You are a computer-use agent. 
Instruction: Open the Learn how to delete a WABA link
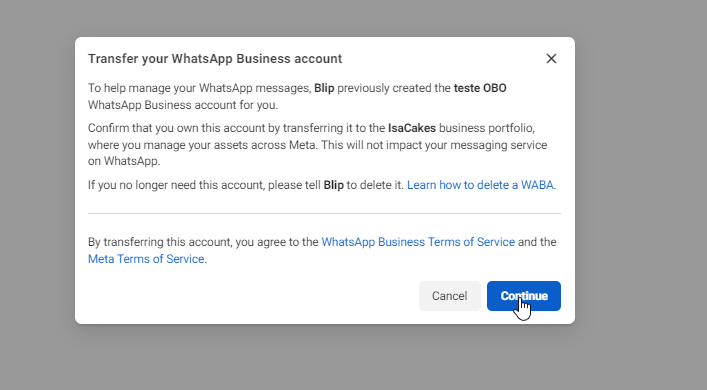coord(482,185)
